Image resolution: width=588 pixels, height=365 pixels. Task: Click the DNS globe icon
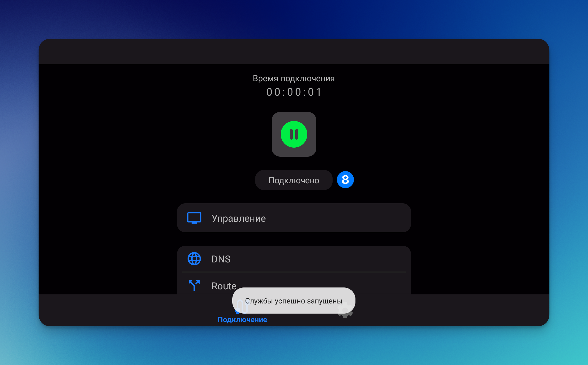click(194, 259)
